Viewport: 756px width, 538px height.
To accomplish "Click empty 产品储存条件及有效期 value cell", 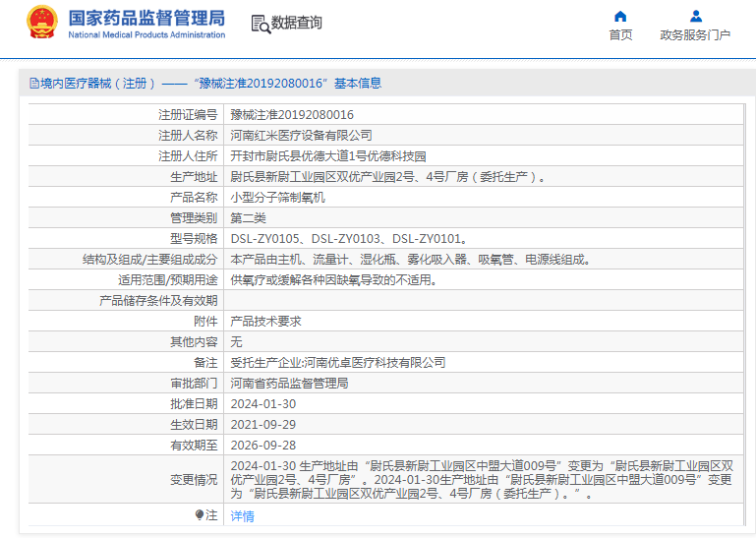I will click(x=484, y=301).
